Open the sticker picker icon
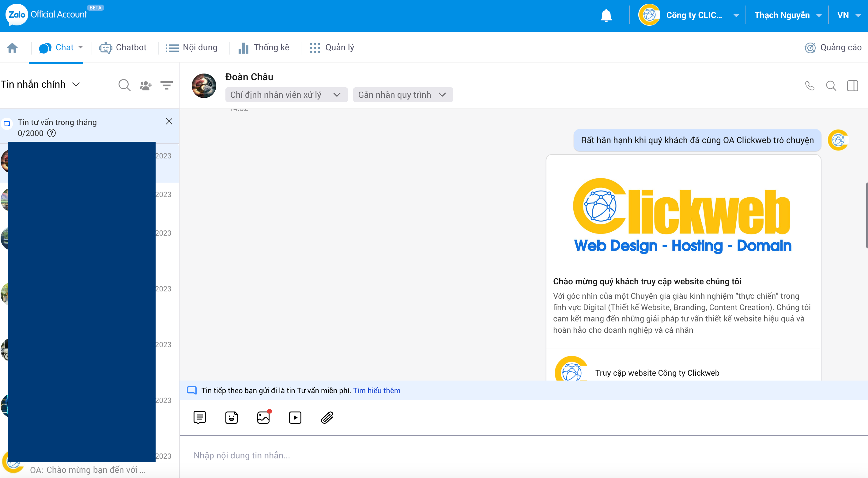 pos(232,417)
